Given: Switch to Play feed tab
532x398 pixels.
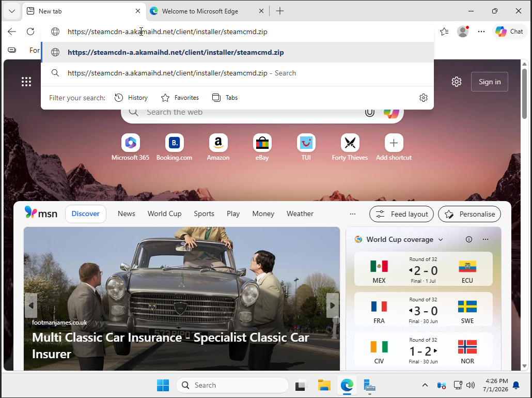Looking at the screenshot, I should click(x=233, y=214).
